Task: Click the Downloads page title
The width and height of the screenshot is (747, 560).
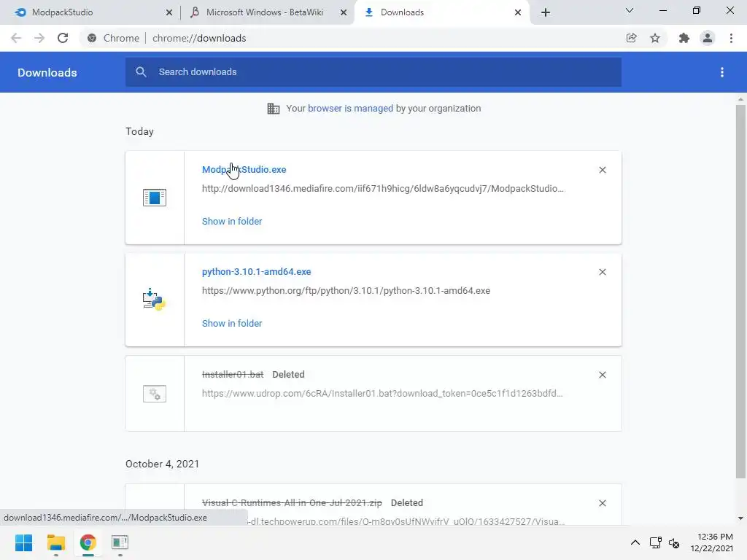Action: 47,72
